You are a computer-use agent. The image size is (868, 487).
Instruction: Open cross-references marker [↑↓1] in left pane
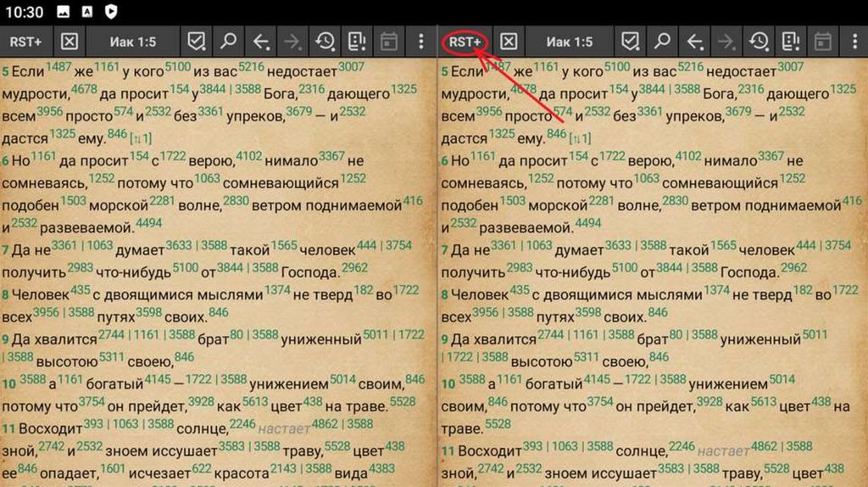(141, 138)
